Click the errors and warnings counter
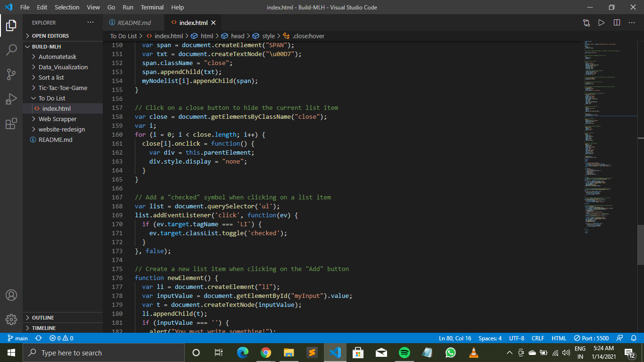 (x=61, y=338)
